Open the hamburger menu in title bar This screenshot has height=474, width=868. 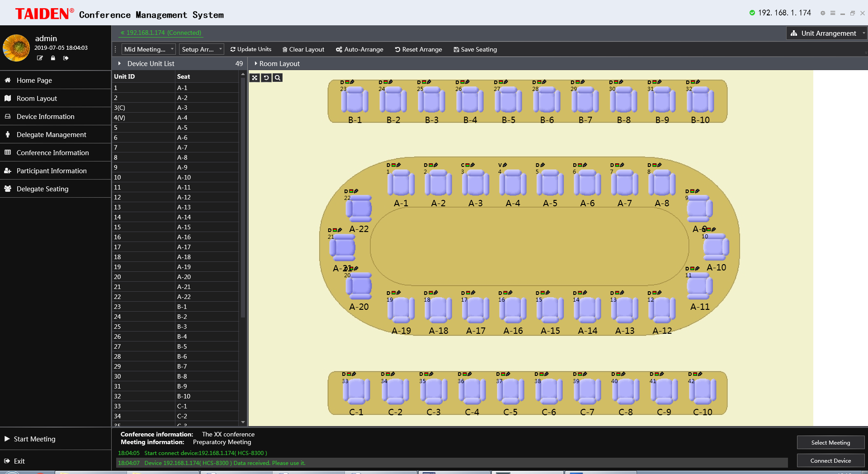tap(833, 13)
